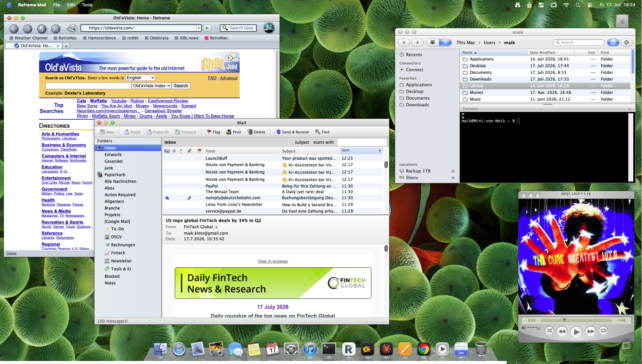Run Send & Receive in Mail
This screenshot has width=642, height=364.
coord(293,132)
